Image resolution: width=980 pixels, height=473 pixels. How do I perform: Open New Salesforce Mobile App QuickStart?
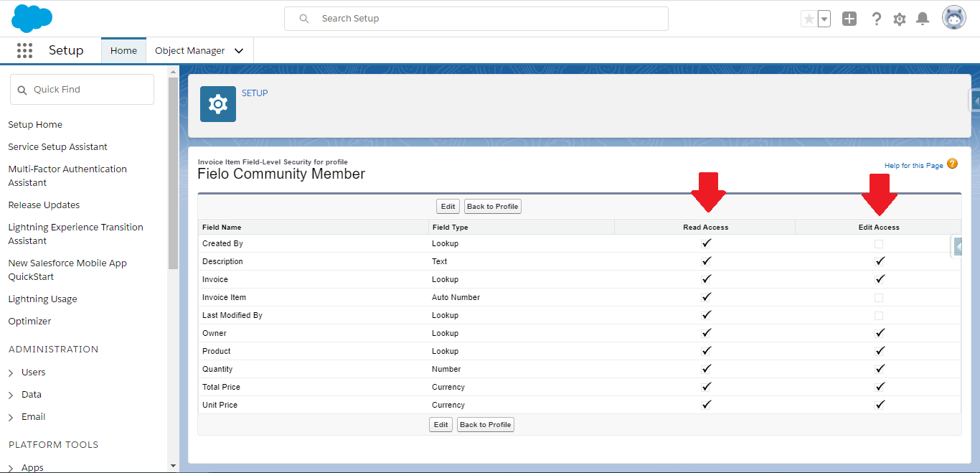67,270
